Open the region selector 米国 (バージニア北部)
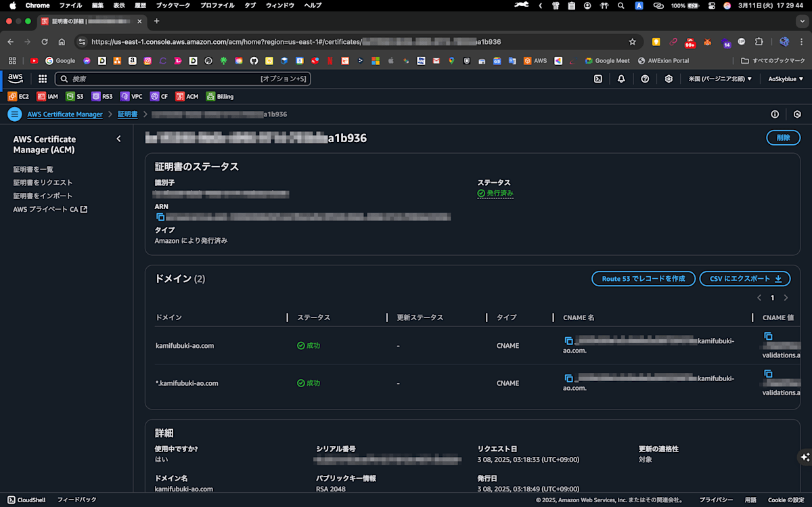 pos(720,79)
